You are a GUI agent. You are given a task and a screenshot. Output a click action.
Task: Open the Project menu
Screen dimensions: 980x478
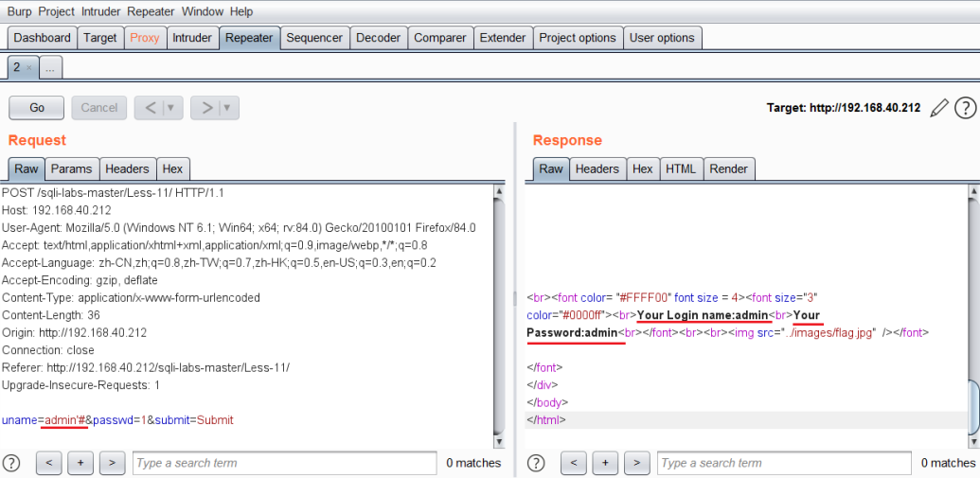(56, 11)
